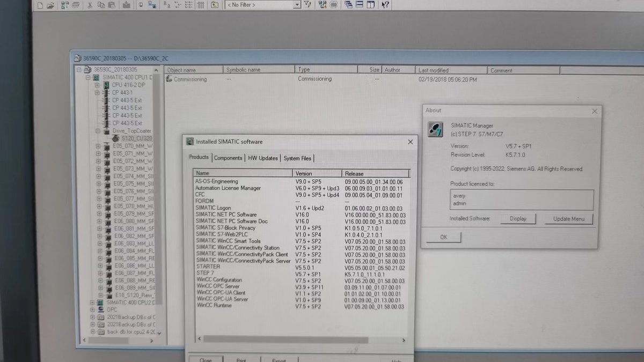Screen dimensions: 644x362
Task: Collapse the 36590C_20180305 project root node
Action: (x=79, y=69)
